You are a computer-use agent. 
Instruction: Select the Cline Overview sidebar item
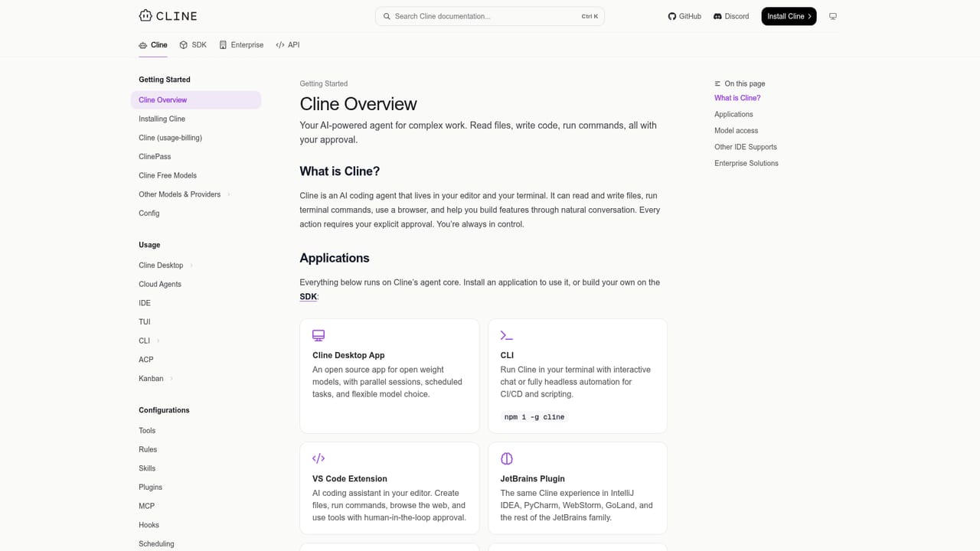pyautogui.click(x=196, y=99)
